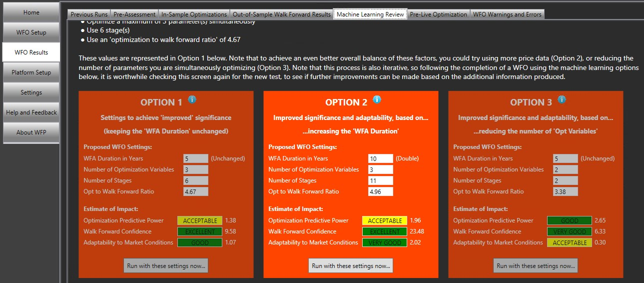644x283 pixels.
Task: Click Option 2 Number of Stages field showing 11
Action: (381, 180)
